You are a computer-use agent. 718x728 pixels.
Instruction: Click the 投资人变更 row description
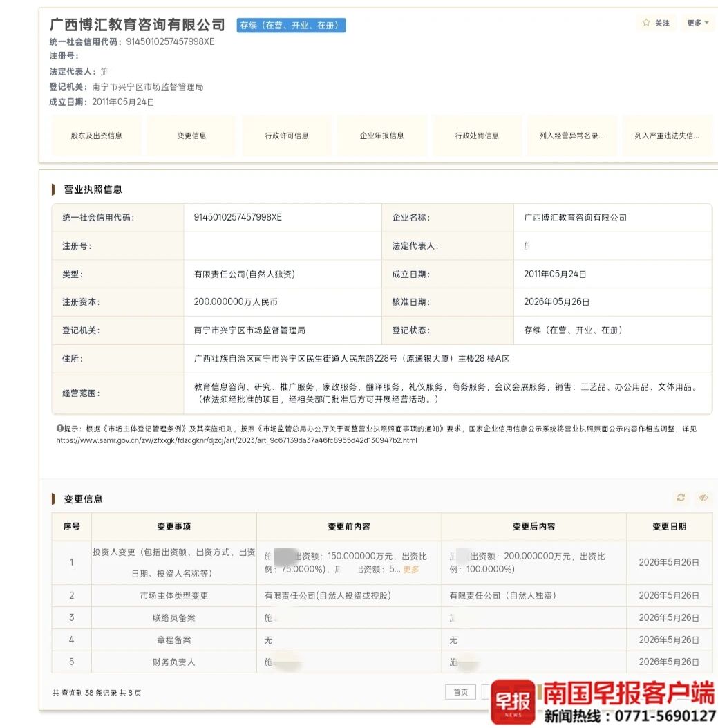[x=174, y=563]
